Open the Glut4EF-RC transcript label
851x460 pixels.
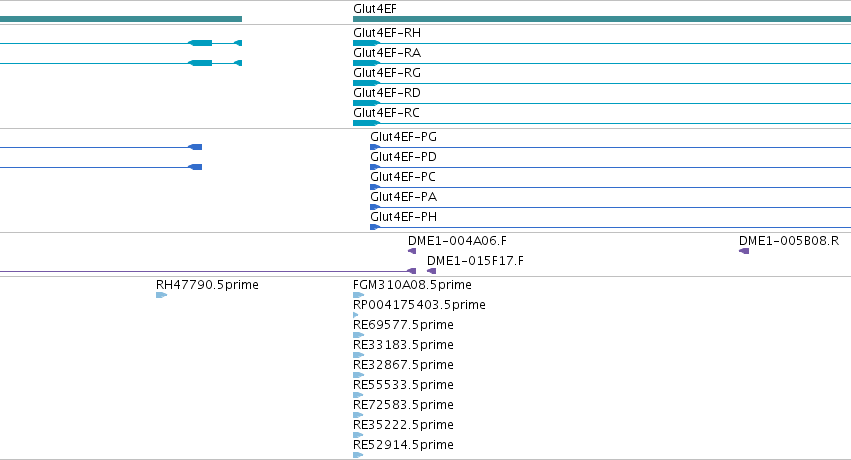coord(386,113)
